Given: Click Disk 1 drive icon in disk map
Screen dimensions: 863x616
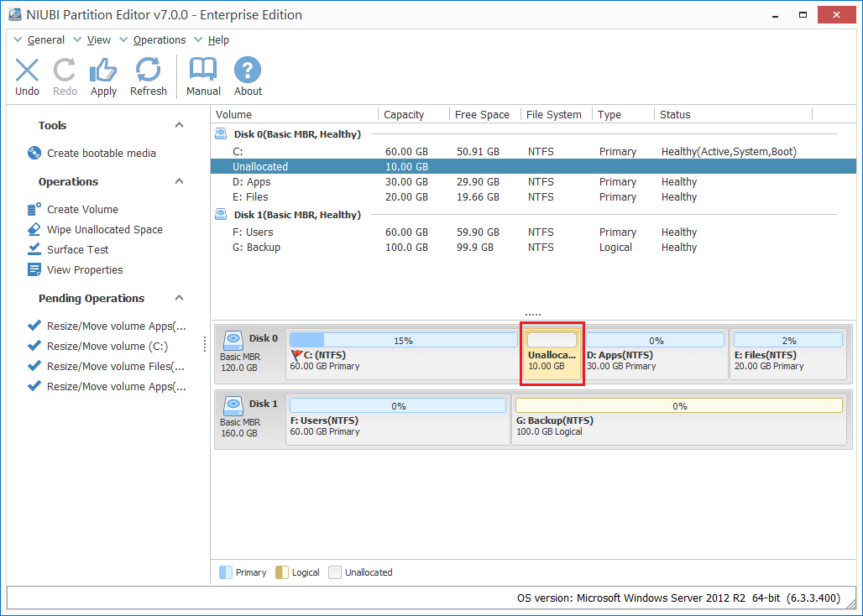Looking at the screenshot, I should [233, 406].
